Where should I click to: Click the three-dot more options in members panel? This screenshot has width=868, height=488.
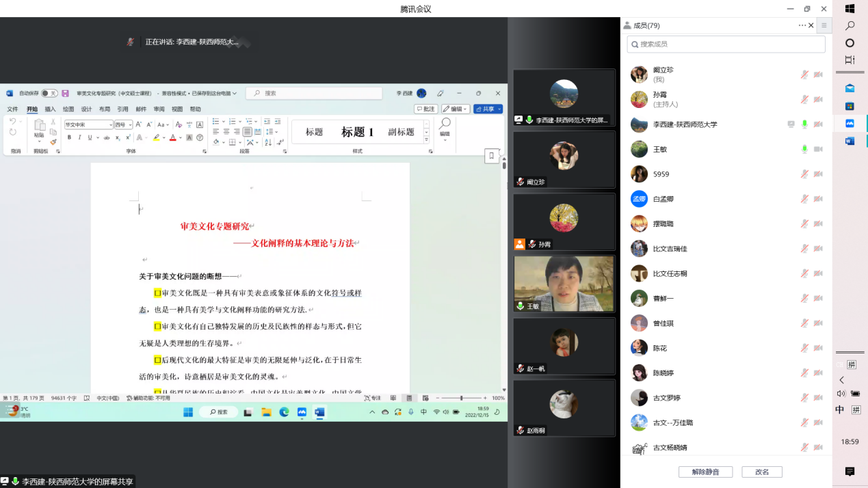coord(802,25)
